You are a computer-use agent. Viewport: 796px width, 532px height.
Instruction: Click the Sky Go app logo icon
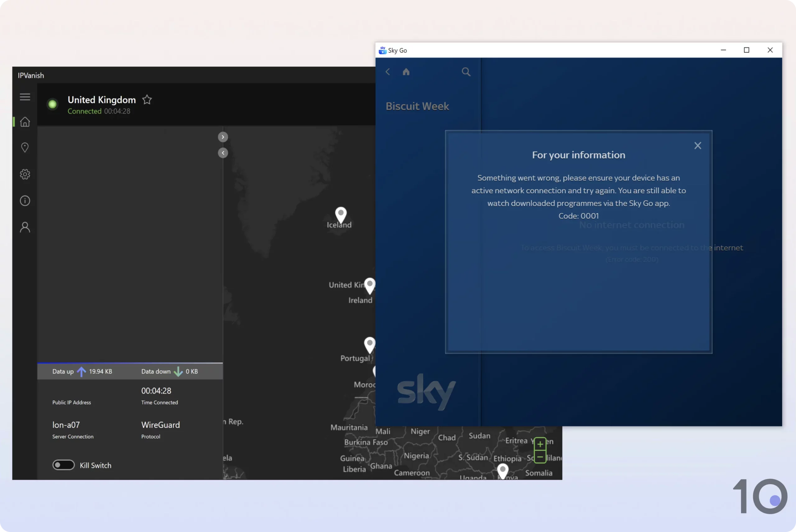[x=383, y=50]
